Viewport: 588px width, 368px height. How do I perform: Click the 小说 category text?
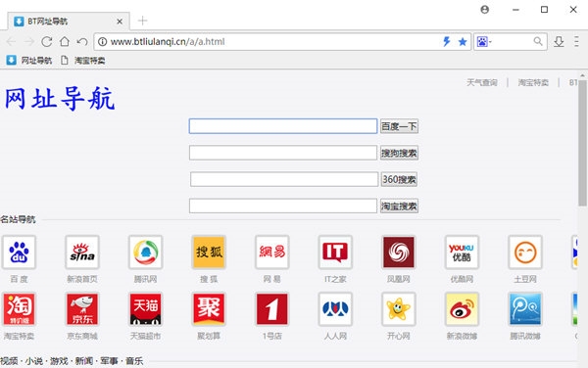(x=34, y=361)
